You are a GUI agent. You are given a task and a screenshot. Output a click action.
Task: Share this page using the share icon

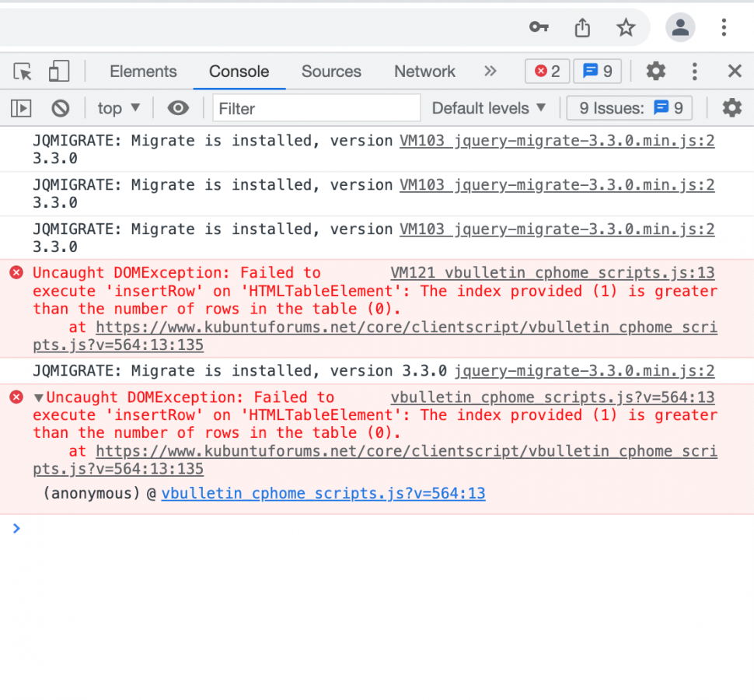pos(582,27)
